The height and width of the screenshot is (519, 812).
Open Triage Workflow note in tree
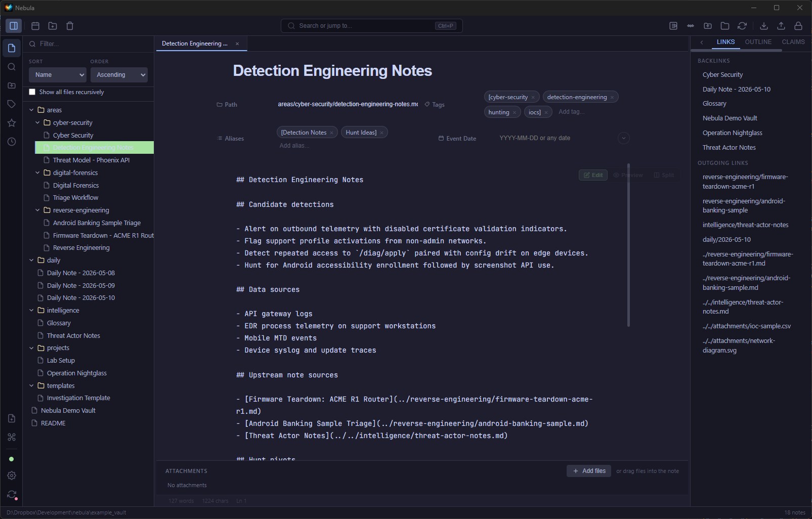point(75,197)
